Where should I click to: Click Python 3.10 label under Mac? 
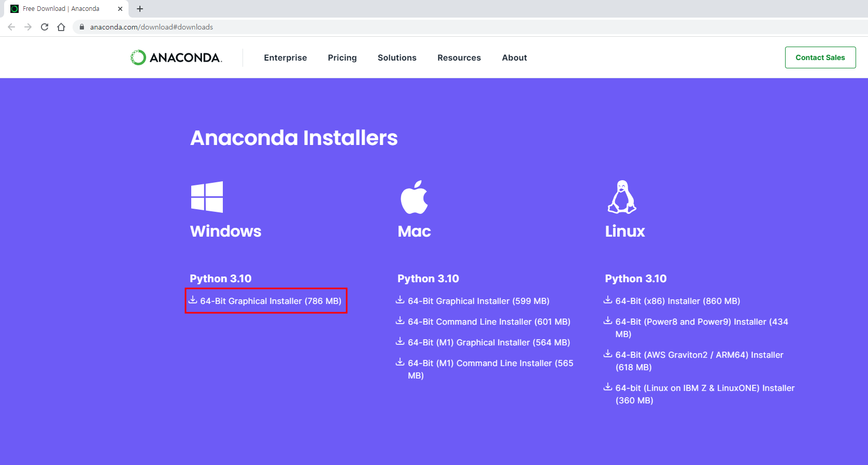(x=428, y=279)
